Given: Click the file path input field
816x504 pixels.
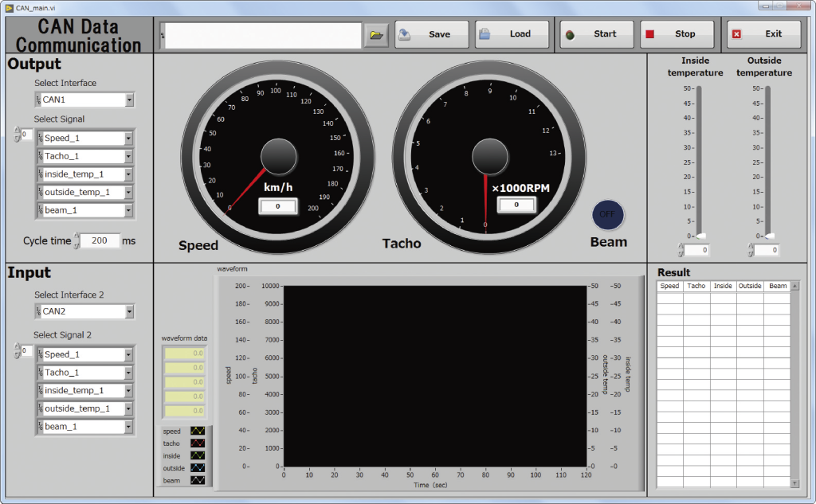Looking at the screenshot, I should 263,35.
